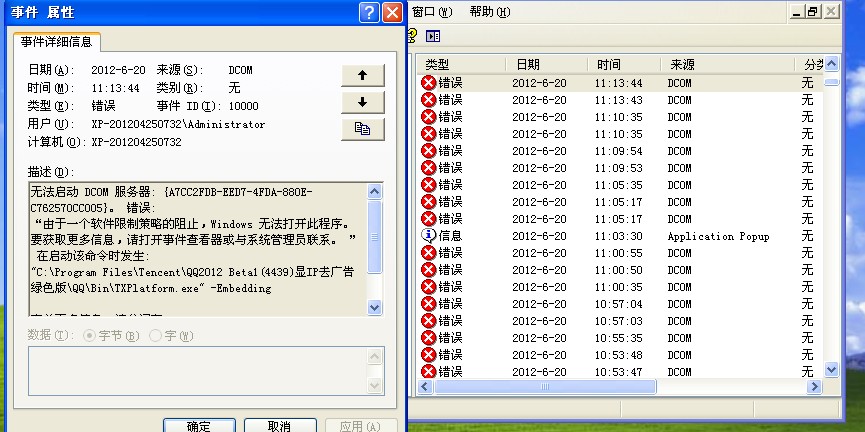Viewport: 865px width, 432px height.
Task: Select the information icon for Application Popup
Action: pos(428,236)
